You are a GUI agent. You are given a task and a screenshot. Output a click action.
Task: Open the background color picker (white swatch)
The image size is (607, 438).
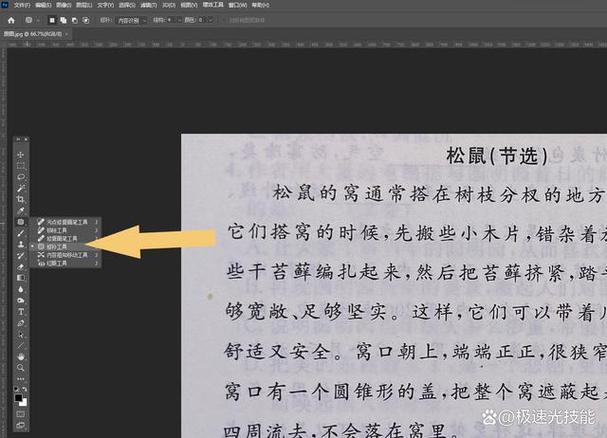(24, 403)
